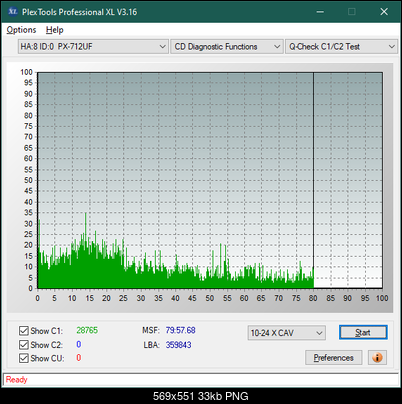
Task: Click the LBA value 359843
Action: 179,345
